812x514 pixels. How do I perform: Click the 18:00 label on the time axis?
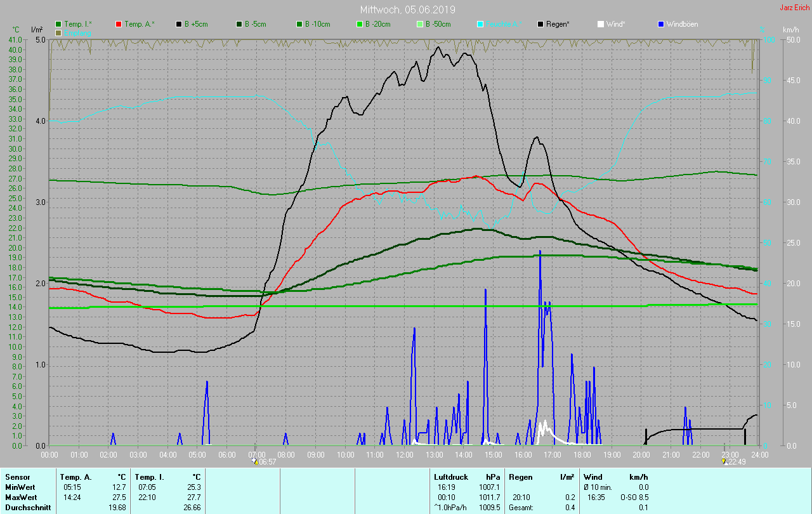[582, 454]
